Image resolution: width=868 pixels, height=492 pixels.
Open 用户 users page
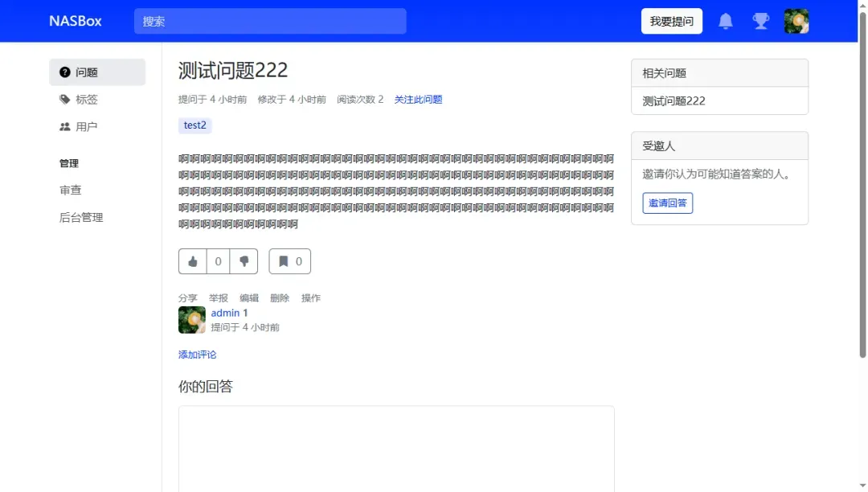click(x=87, y=127)
